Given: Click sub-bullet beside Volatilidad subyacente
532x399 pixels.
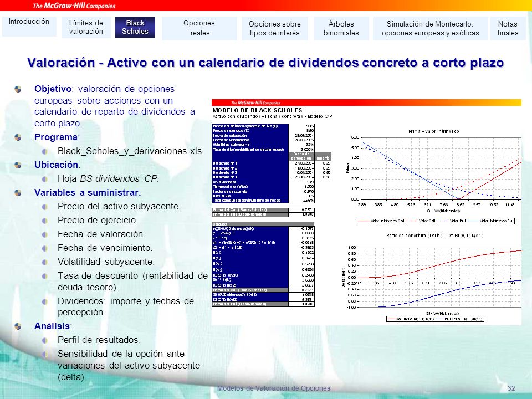Looking at the screenshot, I should pos(45,262).
